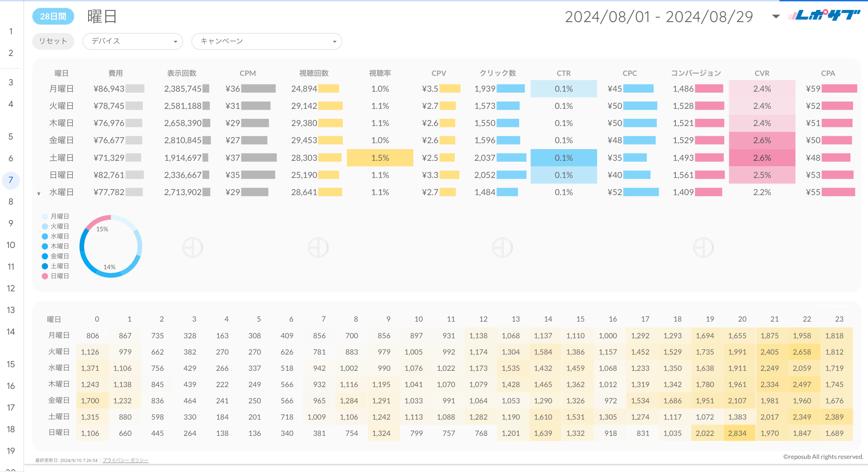
Task: Click the 水曜日 legend dot icon
Action: pos(45,236)
